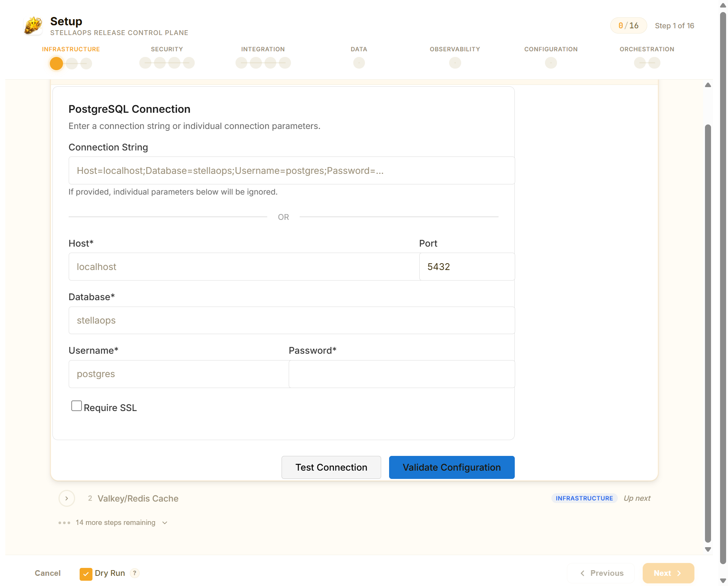728x586 pixels.
Task: Click the Validate Configuration button
Action: [451, 468]
